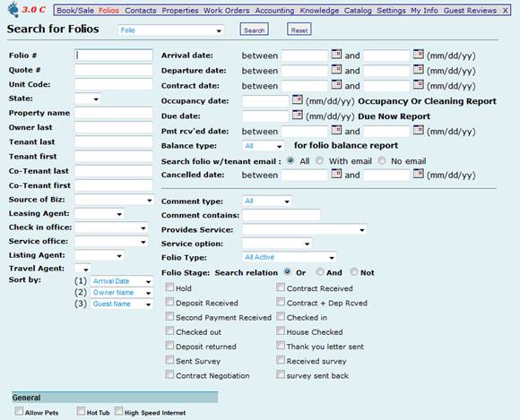Image resolution: width=520 pixels, height=420 pixels.
Task: Expand Provides Service dropdown
Action: 305,230
